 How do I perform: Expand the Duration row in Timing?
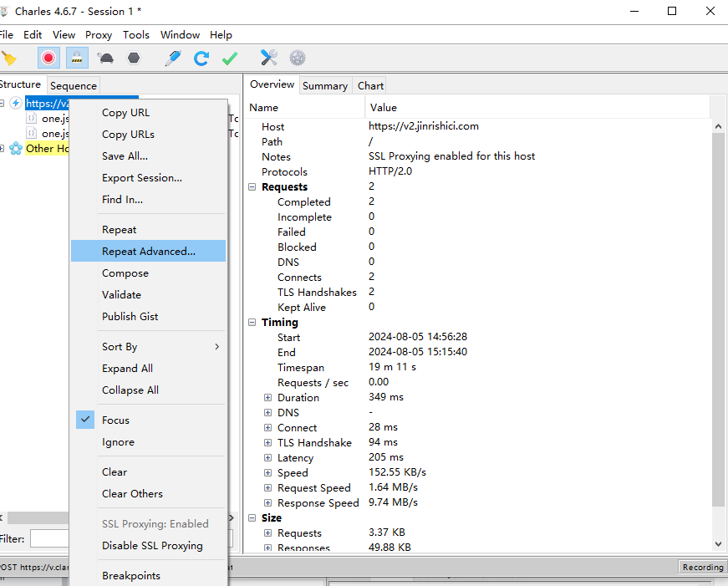(x=268, y=398)
